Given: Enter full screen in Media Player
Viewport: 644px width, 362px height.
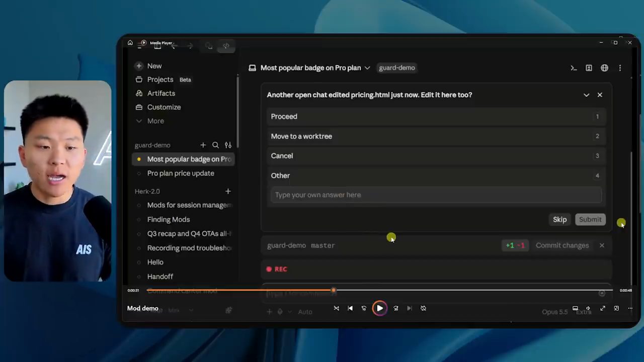Looking at the screenshot, I should 603,308.
